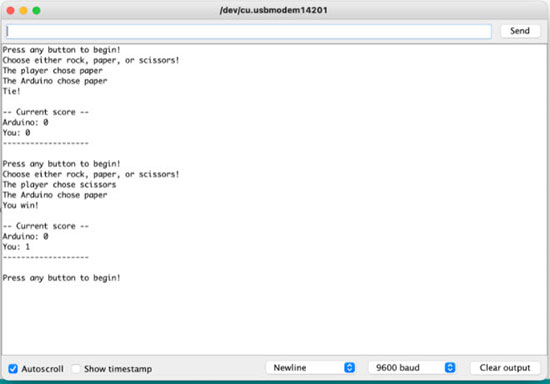Image resolution: width=550 pixels, height=384 pixels.
Task: Click the Show timestamp label text
Action: click(118, 369)
